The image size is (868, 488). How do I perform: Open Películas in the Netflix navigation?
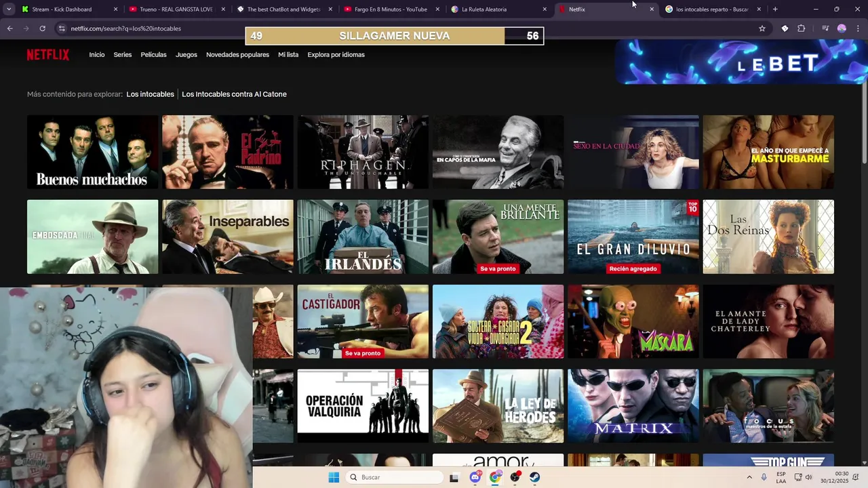[x=153, y=55]
